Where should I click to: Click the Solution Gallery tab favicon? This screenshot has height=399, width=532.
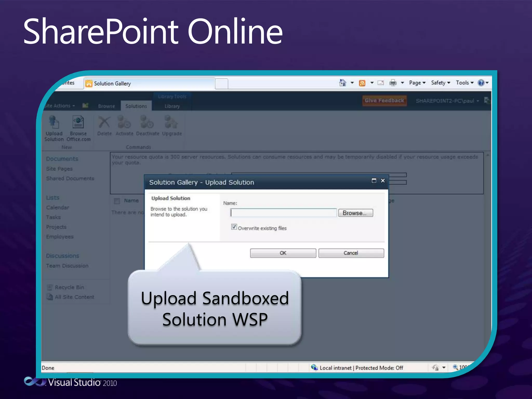click(89, 83)
